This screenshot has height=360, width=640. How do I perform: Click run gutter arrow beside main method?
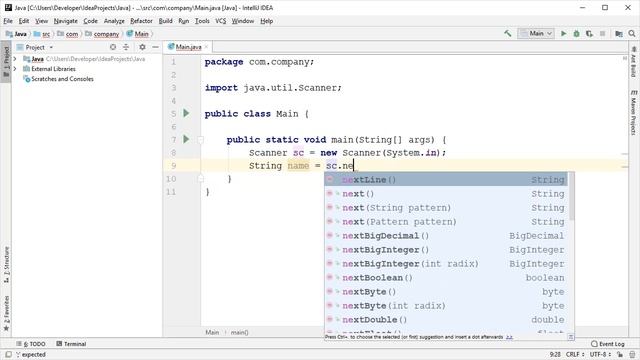tap(186, 139)
